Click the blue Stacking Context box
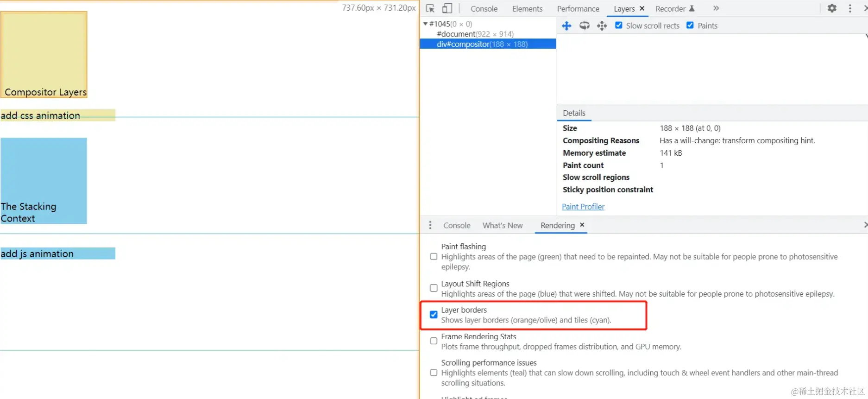This screenshot has width=868, height=399. coord(44,181)
